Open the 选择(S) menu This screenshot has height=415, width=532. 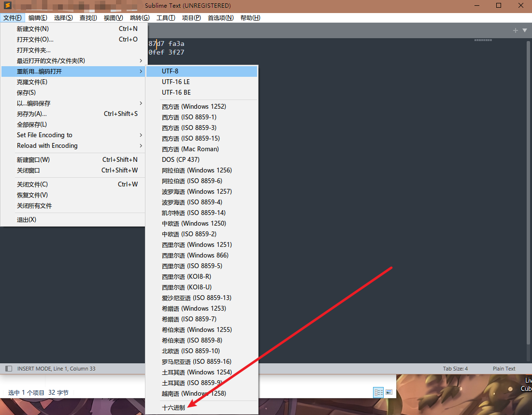click(x=63, y=18)
